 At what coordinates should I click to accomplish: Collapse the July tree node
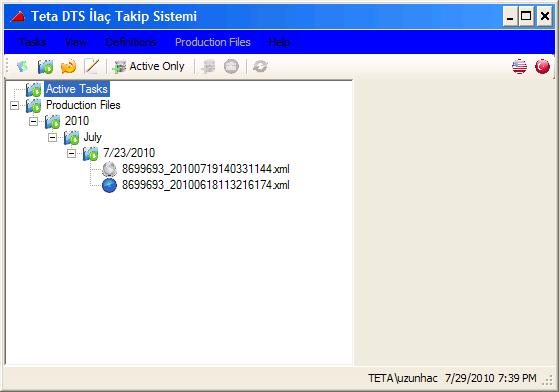52,138
